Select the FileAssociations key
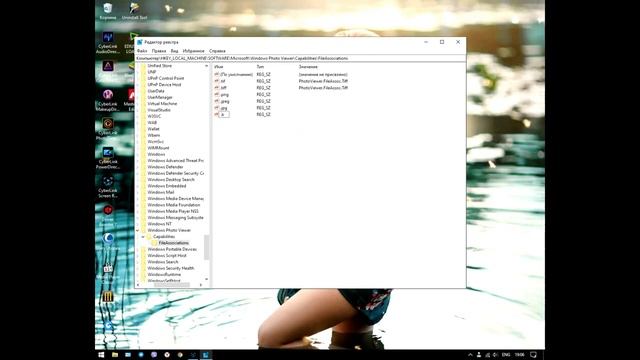 (173, 243)
